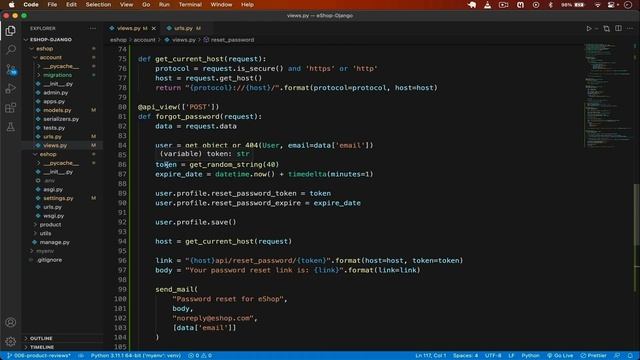
Task: Split the editor to the right
Action: 618,29
